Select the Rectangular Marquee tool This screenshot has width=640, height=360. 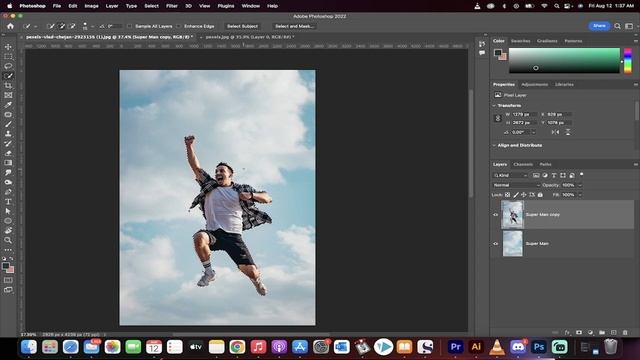coord(8,57)
